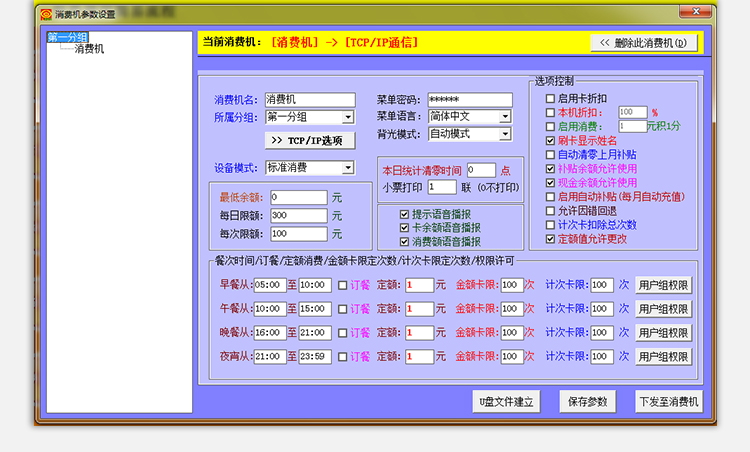Enable the 启用卡折扣 checkbox
The height and width of the screenshot is (452, 750).
tap(550, 99)
